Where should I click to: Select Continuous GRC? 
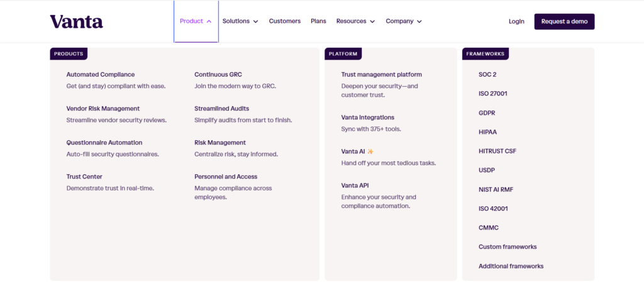[x=218, y=75]
